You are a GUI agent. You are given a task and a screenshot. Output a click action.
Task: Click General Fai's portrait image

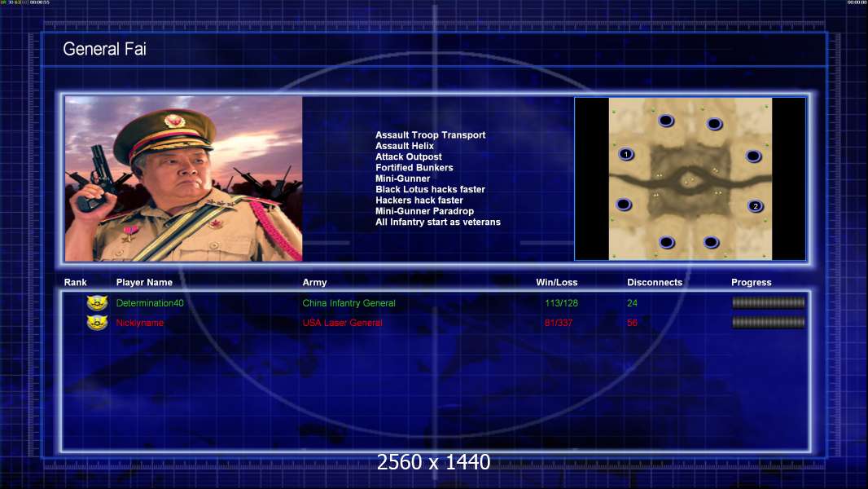click(184, 178)
